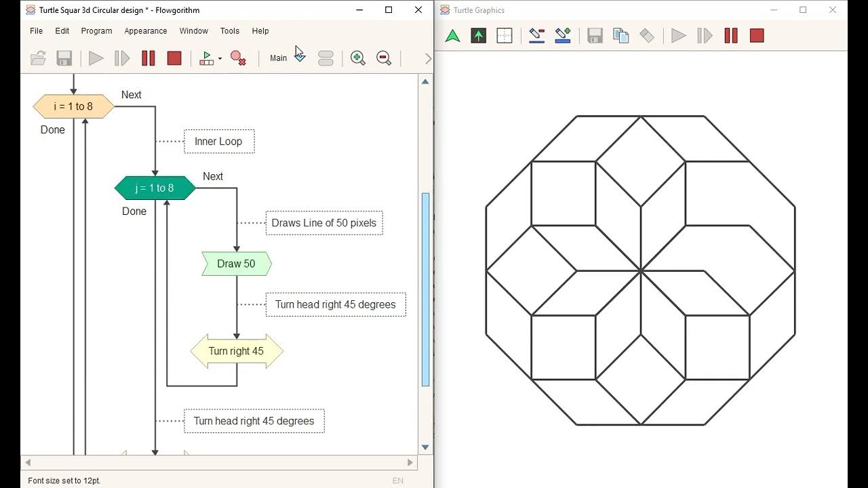Open the File menu
Screen dimensions: 868x488
tap(37, 31)
